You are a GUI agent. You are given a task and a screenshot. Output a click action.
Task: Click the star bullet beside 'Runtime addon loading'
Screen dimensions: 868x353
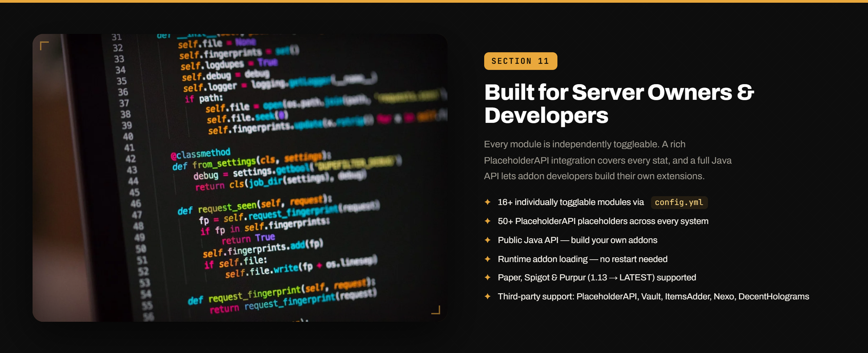pyautogui.click(x=488, y=259)
